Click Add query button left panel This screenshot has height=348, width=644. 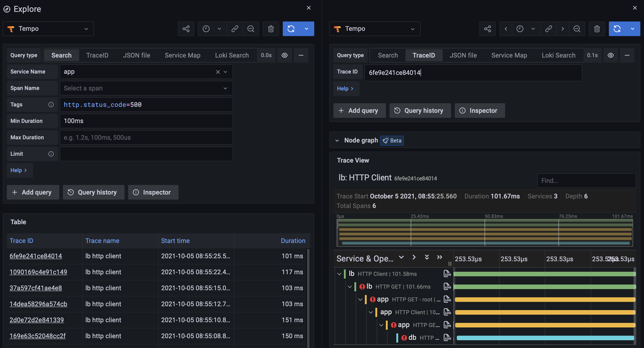click(x=33, y=192)
